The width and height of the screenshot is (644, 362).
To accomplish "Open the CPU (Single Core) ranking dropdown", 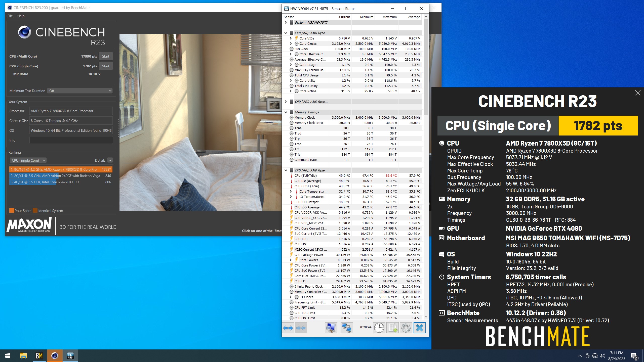I will click(x=28, y=160).
